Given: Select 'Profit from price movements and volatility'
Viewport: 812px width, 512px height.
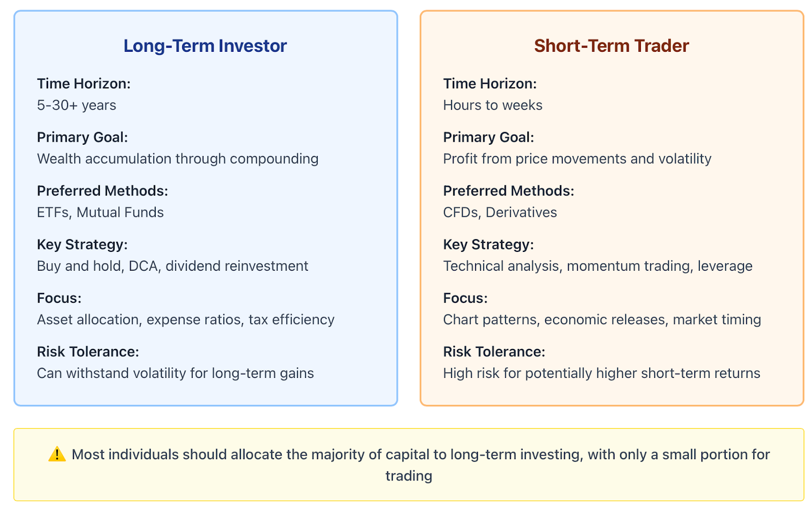Looking at the screenshot, I should (577, 159).
